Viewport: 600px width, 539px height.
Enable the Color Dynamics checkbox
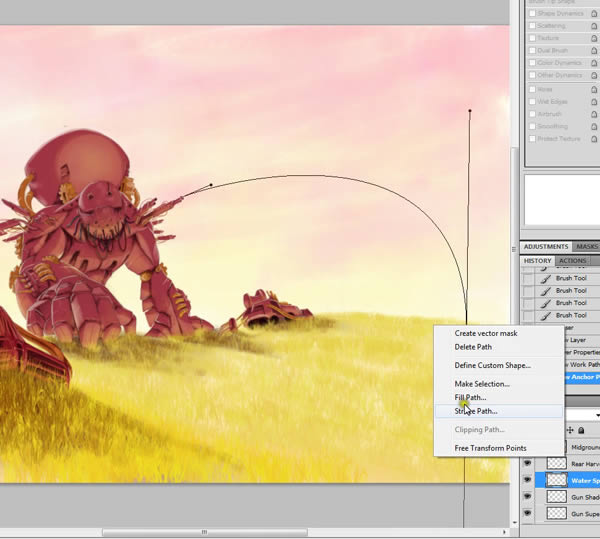coord(532,63)
